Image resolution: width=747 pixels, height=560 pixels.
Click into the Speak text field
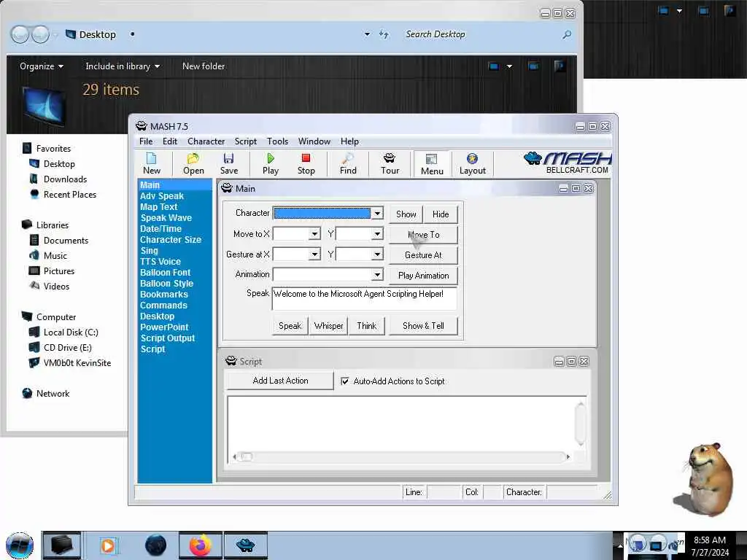click(x=365, y=298)
